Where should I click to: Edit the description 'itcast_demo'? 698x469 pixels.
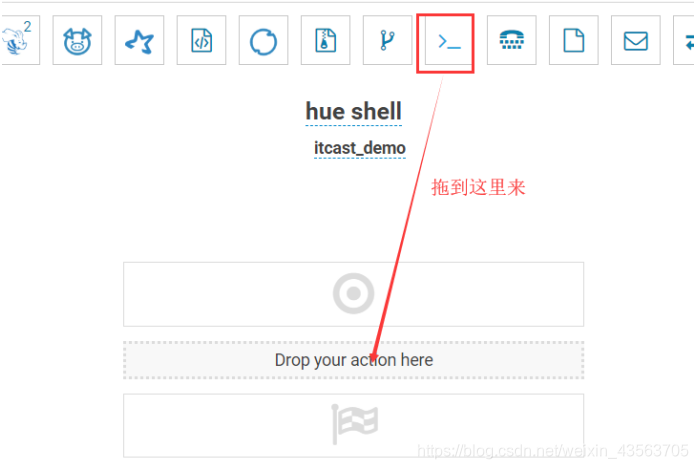(x=360, y=148)
